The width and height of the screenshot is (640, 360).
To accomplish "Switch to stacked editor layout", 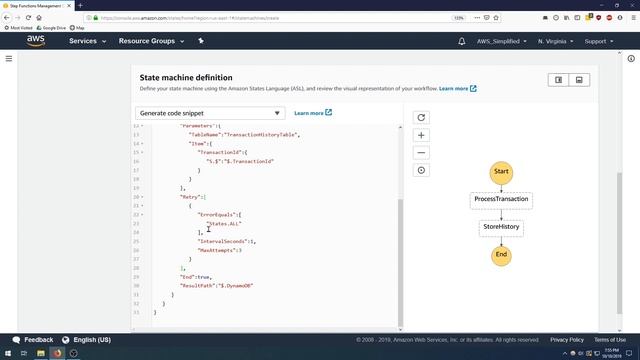I will click(579, 80).
